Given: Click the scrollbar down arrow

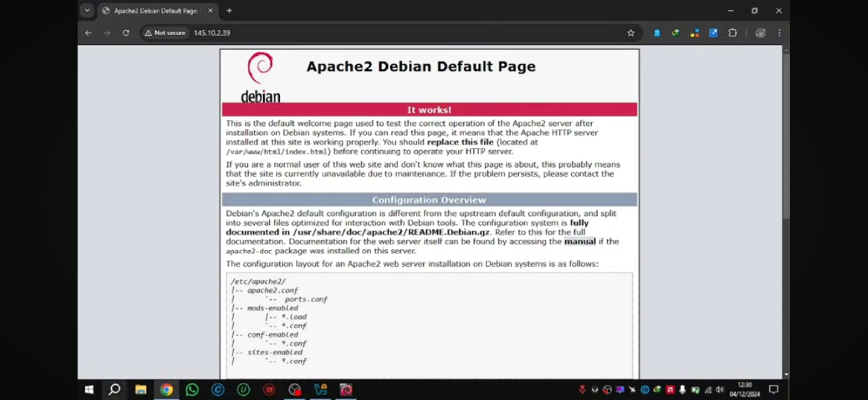Looking at the screenshot, I should click(786, 375).
